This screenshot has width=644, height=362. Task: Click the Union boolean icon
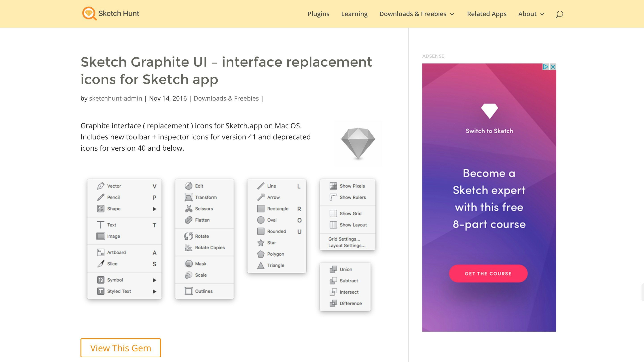pyautogui.click(x=333, y=269)
